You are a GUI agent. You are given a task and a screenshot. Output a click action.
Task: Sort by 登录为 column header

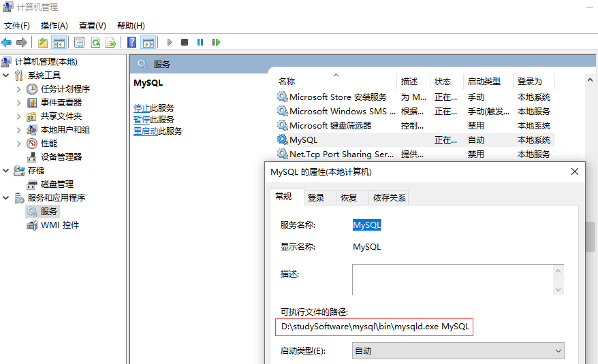[534, 81]
